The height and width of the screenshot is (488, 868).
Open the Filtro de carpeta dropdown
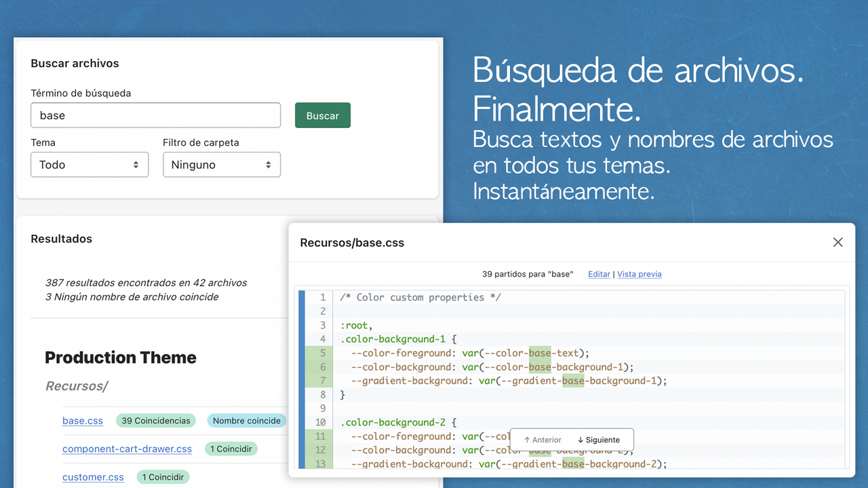pyautogui.click(x=222, y=165)
